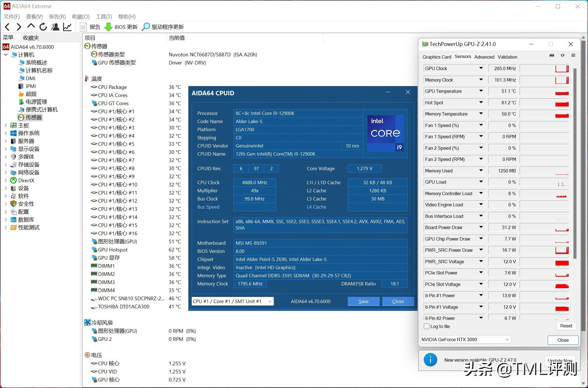
Task: Click the Reset button in GPU-Z
Action: point(566,326)
